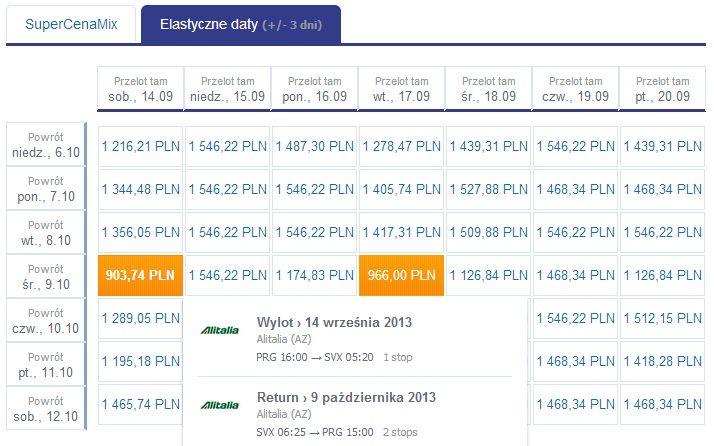
Task: Click the Alitalia logo beside the Wylot flight
Action: [219, 330]
